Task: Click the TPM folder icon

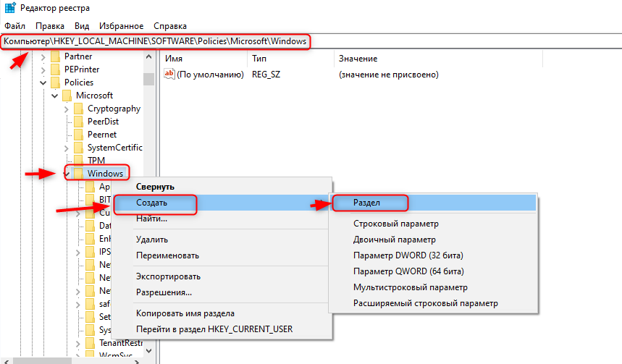Action: (x=78, y=161)
